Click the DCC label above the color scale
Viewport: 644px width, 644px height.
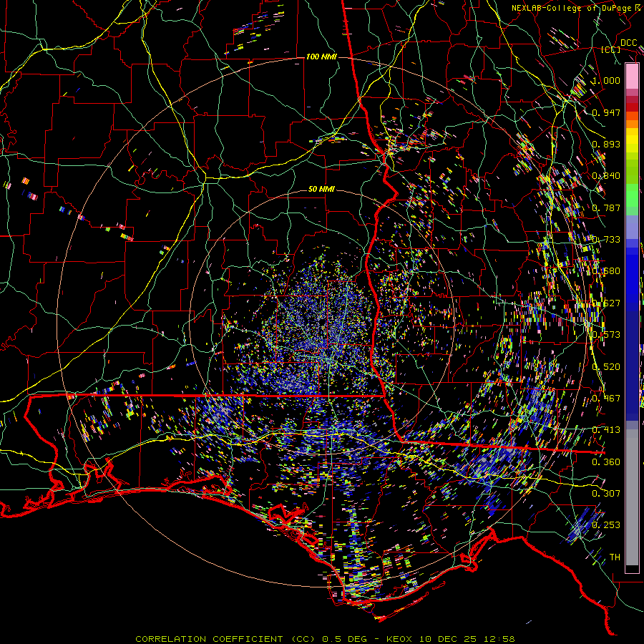tap(628, 43)
